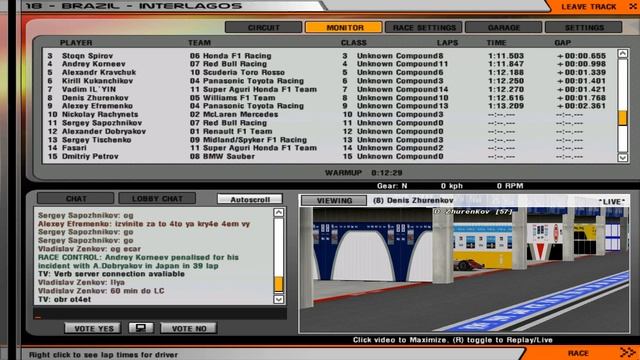Select driver Stoqn Spirov row

tap(330, 56)
